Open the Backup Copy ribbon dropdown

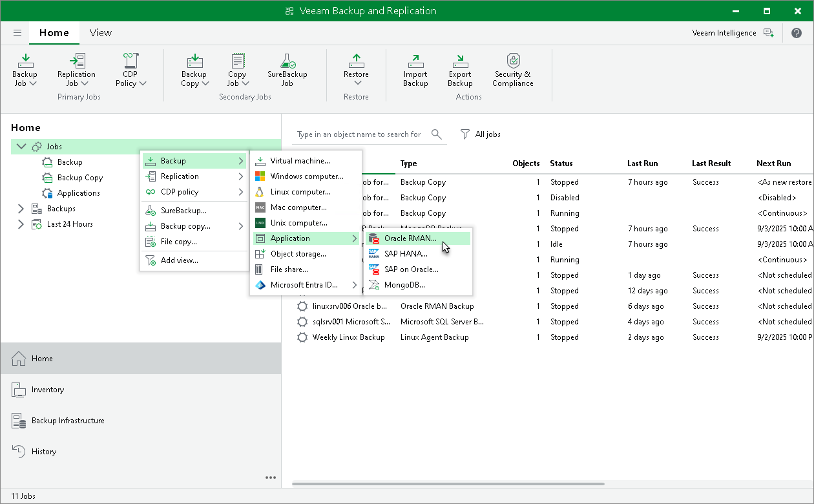click(194, 70)
